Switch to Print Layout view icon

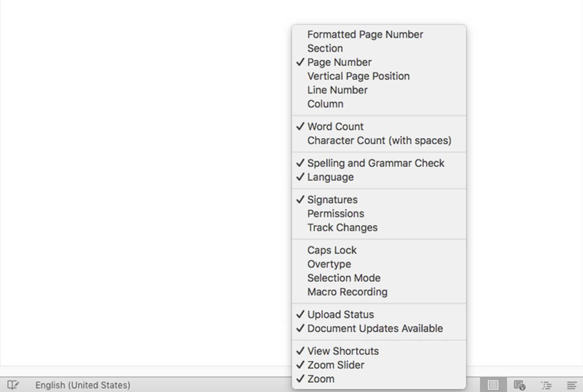493,385
